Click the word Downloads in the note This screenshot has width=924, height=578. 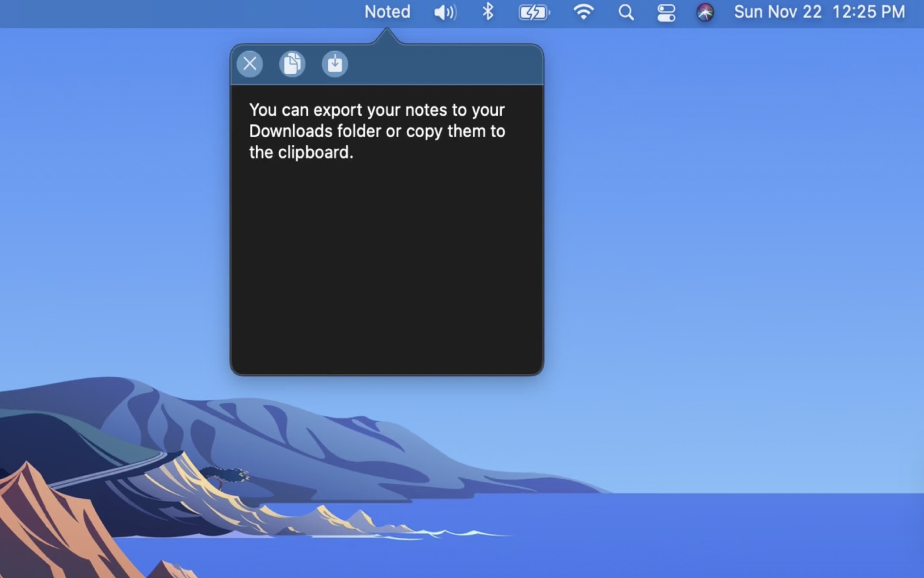(x=290, y=131)
